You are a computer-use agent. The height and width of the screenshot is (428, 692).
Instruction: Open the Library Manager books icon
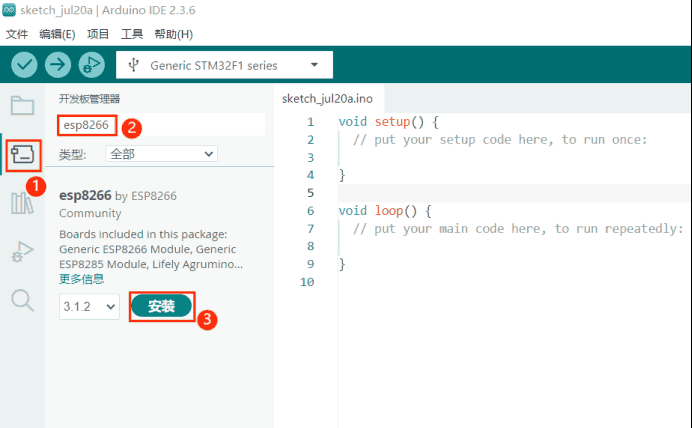point(22,204)
